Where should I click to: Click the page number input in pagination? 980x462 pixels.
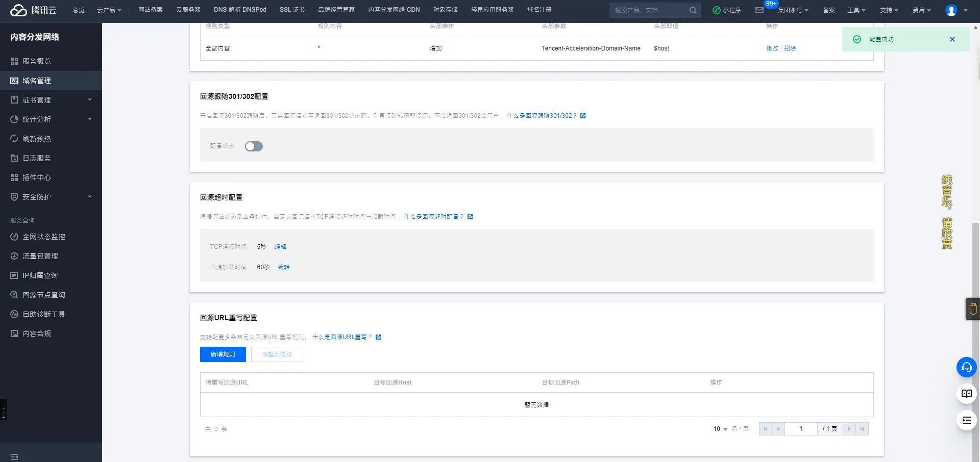801,429
